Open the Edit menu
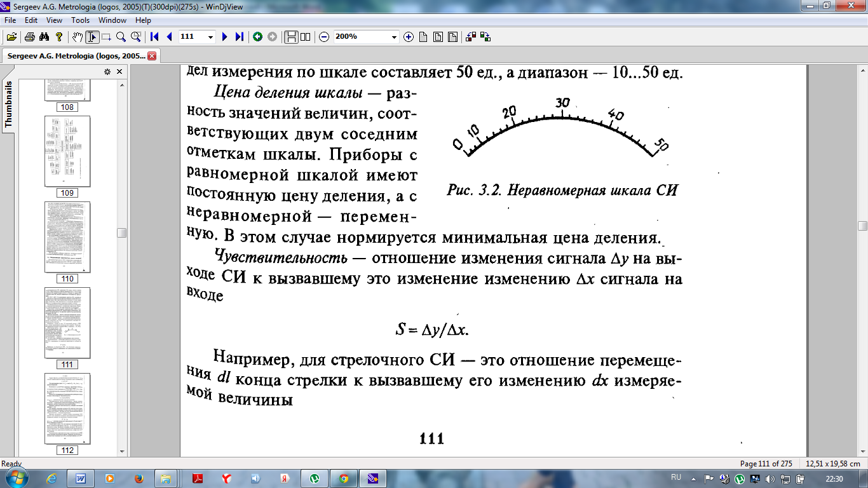 coord(31,20)
